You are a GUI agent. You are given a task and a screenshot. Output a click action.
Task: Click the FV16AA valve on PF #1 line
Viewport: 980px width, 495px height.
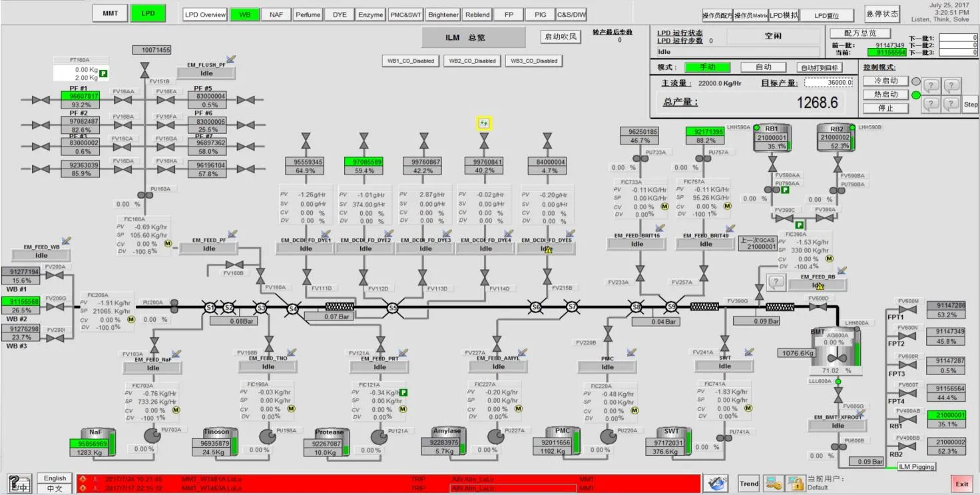122,100
